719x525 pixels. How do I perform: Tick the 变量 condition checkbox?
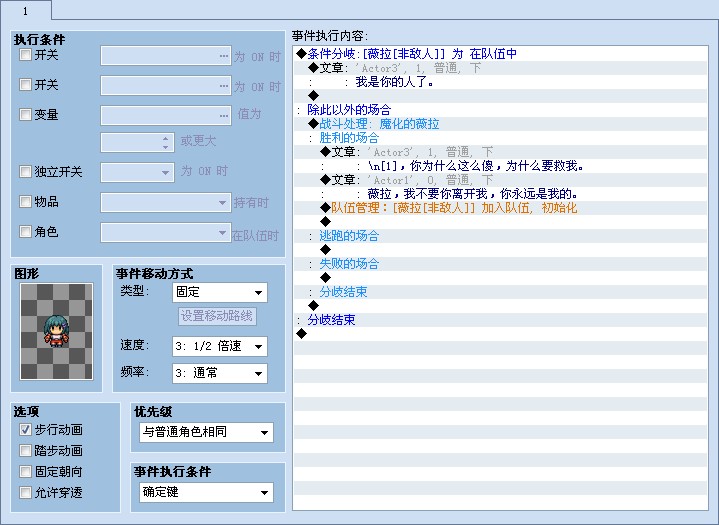[25, 114]
